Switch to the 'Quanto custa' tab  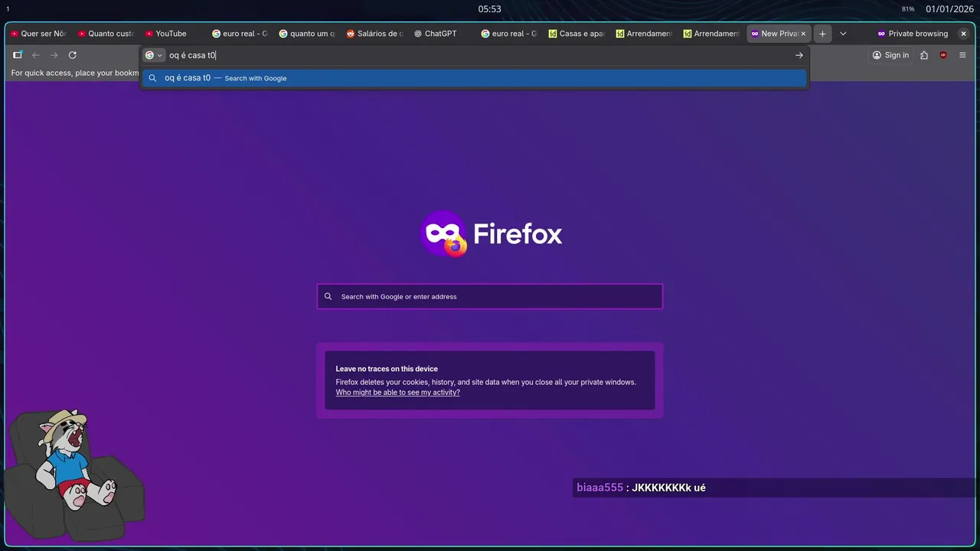pyautogui.click(x=107, y=34)
